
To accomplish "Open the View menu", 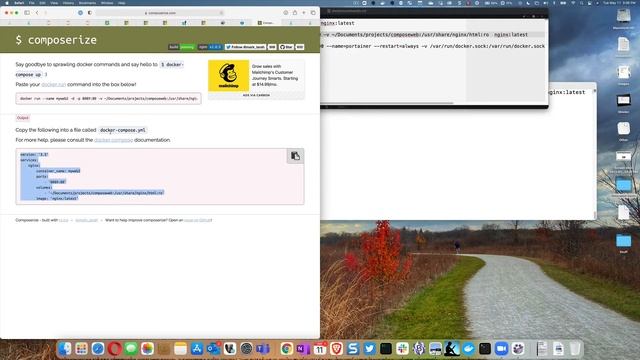I will [x=54, y=2].
